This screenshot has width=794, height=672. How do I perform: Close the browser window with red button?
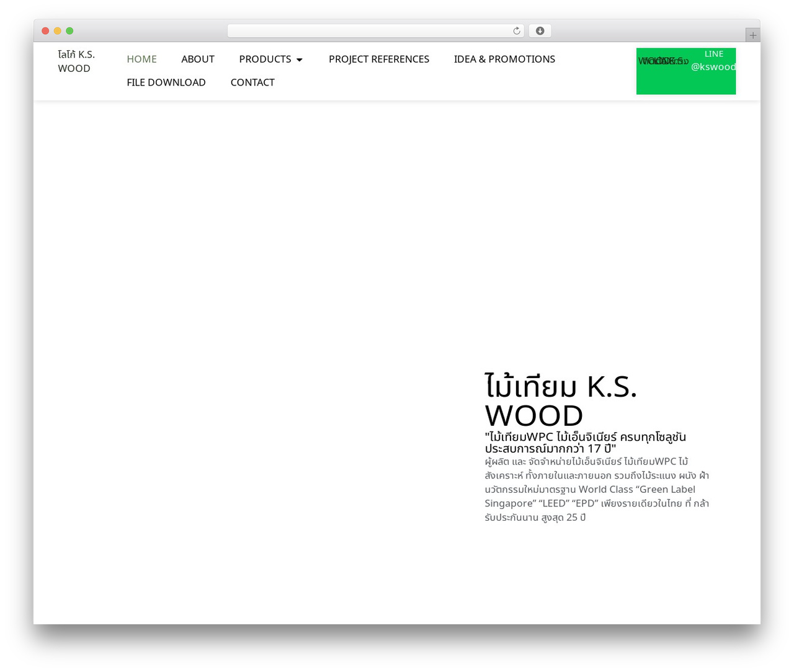pos(45,31)
